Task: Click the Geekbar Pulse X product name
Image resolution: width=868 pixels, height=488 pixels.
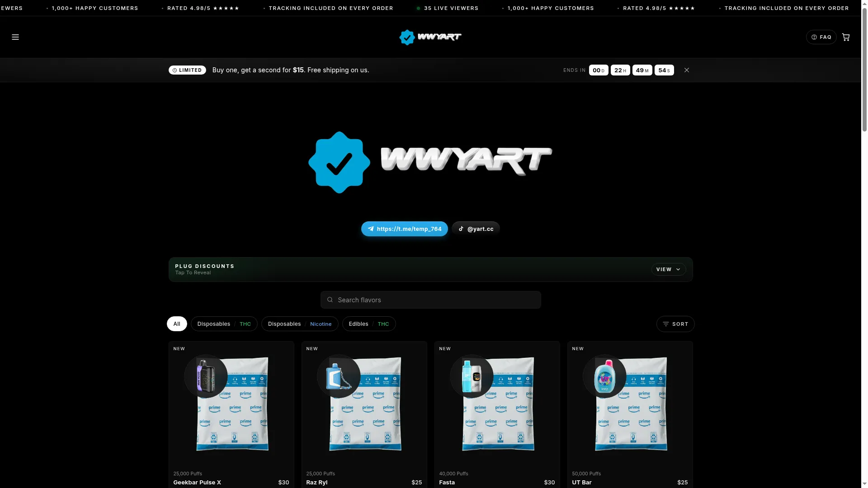Action: (197, 482)
